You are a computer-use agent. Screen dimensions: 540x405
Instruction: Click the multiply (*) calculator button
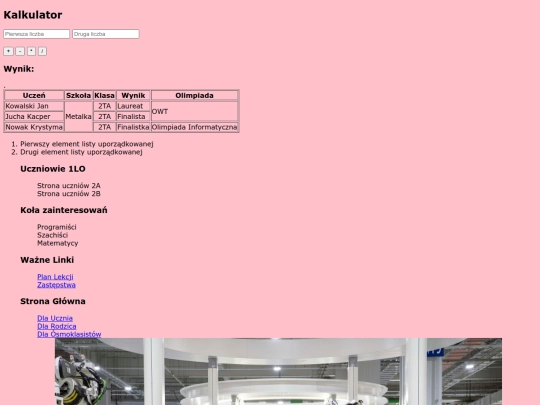click(31, 51)
